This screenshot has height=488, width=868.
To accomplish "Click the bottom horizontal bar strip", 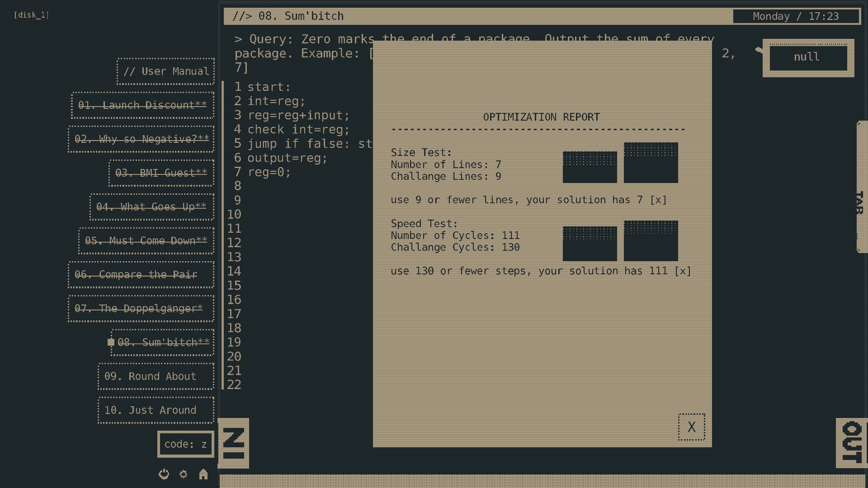I will tap(542, 481).
